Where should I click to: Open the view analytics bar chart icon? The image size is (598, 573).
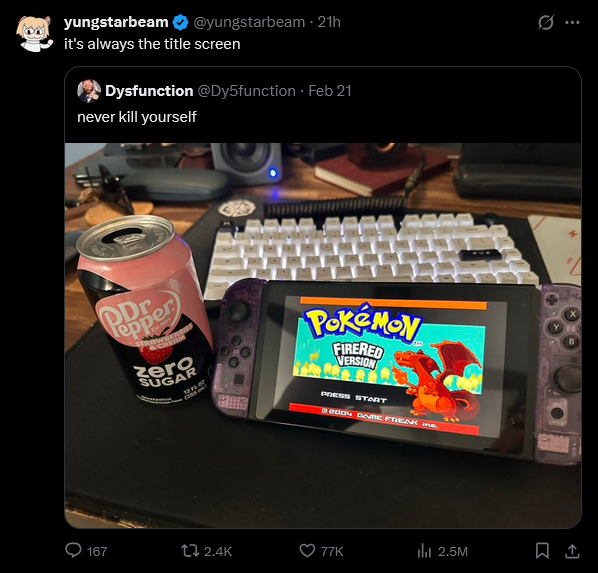point(424,551)
